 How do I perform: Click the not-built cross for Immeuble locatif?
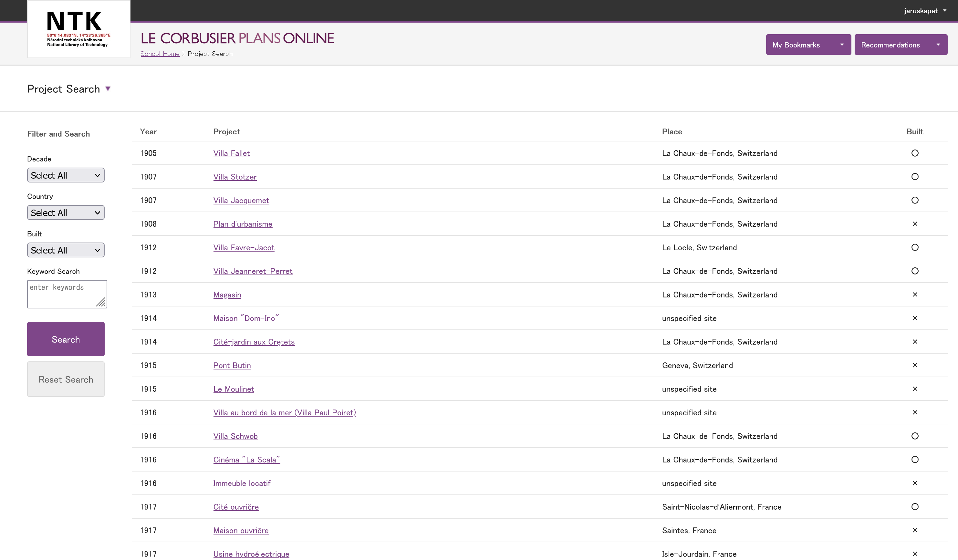click(915, 483)
